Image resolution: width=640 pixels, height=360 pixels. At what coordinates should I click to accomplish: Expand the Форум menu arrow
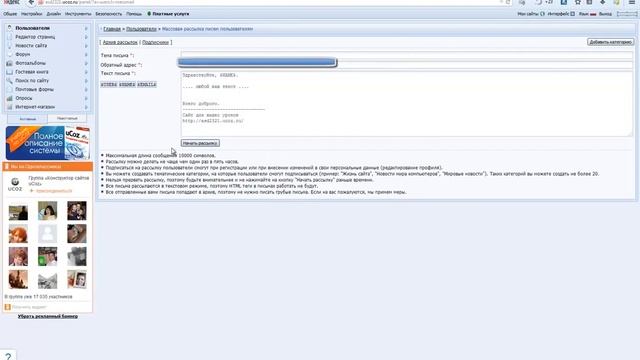click(x=86, y=54)
